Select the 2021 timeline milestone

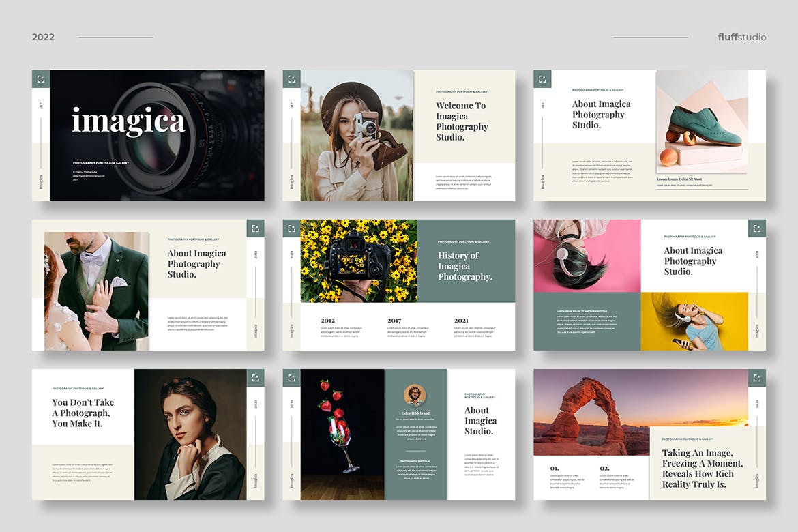tap(462, 320)
